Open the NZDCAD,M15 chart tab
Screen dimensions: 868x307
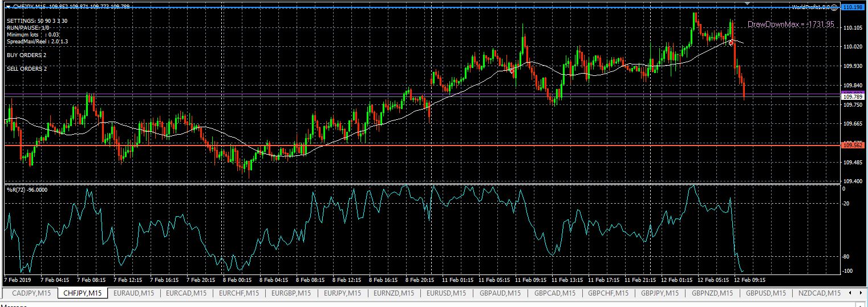818,293
